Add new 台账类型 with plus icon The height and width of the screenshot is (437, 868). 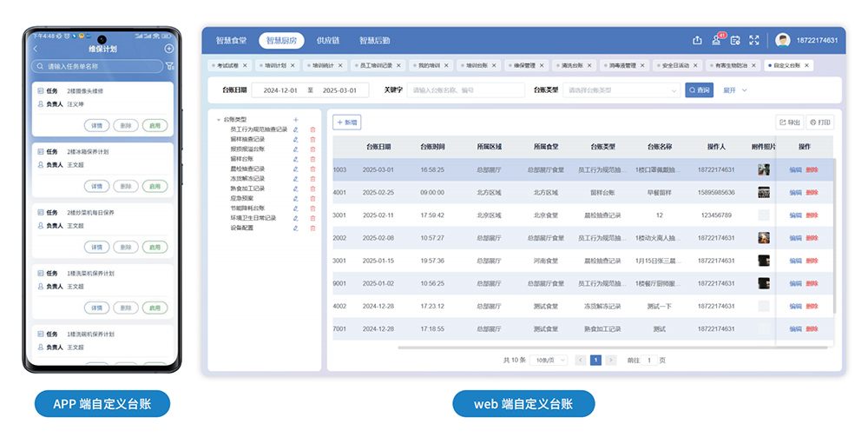pos(296,120)
